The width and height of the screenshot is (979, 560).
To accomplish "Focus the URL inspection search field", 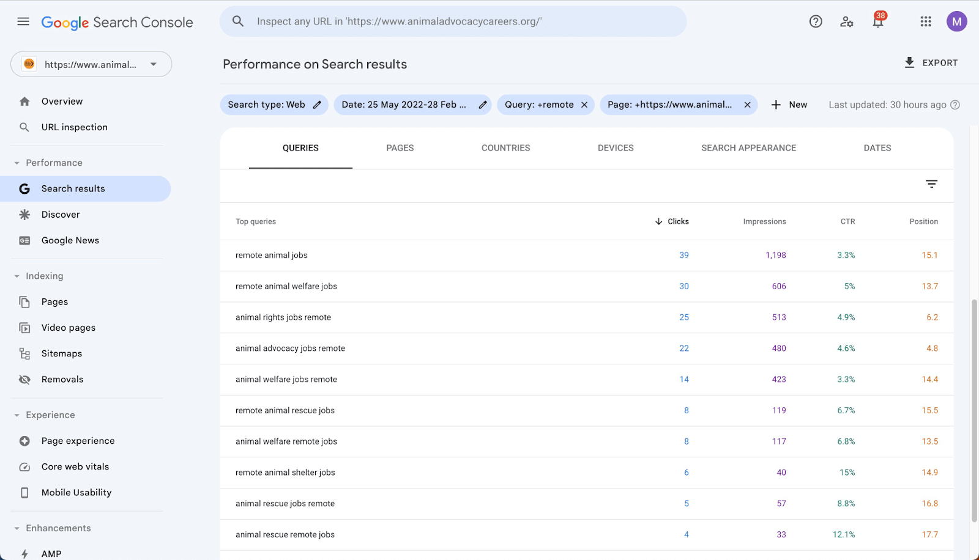I will [453, 22].
